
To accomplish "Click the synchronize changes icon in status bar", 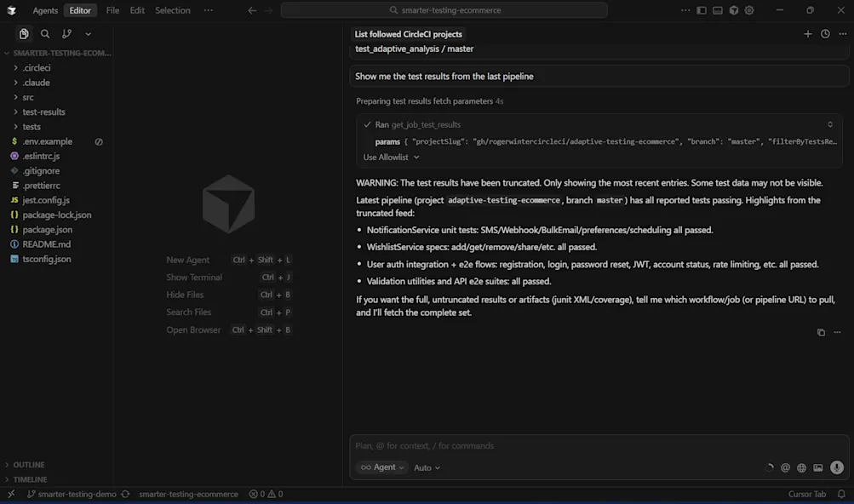I will click(x=125, y=494).
